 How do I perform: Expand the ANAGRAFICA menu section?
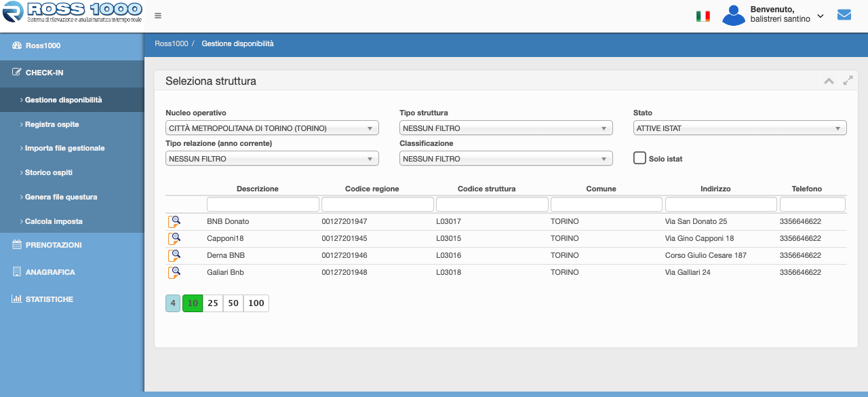point(72,271)
